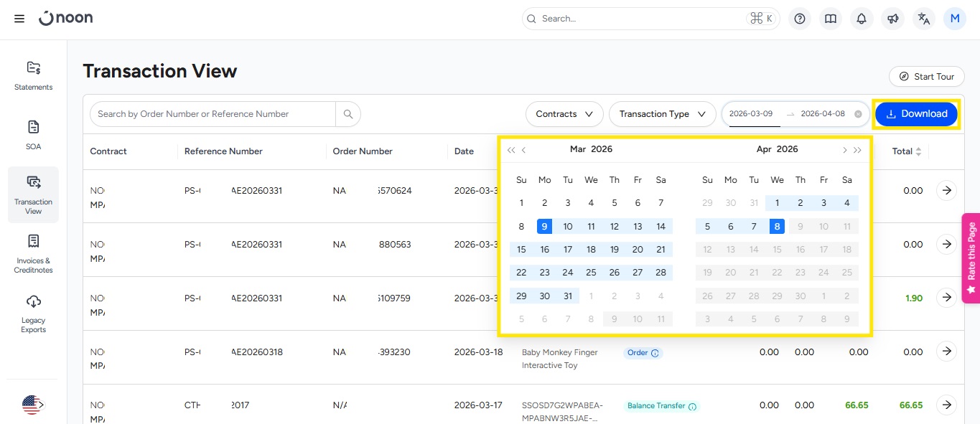Click the help question mark icon
The height and width of the screenshot is (424, 980).
(x=800, y=19)
